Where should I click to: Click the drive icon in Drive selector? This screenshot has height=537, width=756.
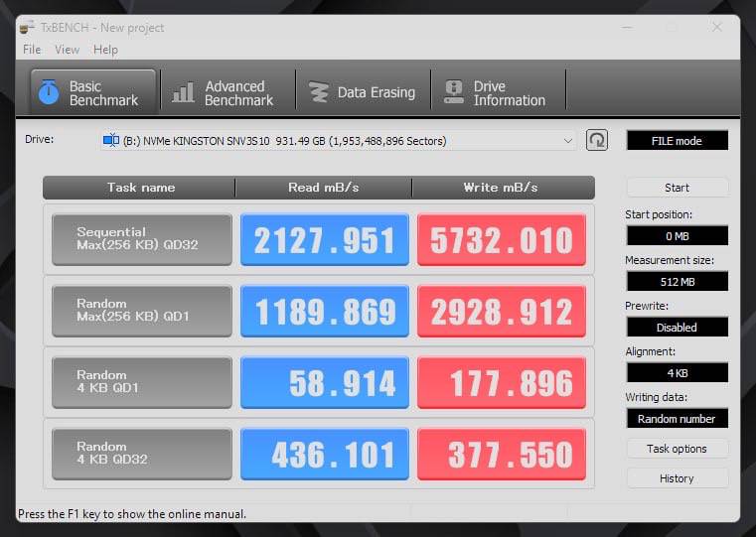(110, 141)
